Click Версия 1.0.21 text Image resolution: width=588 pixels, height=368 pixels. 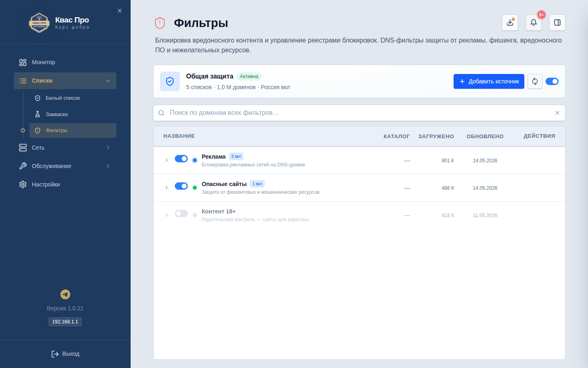click(65, 308)
